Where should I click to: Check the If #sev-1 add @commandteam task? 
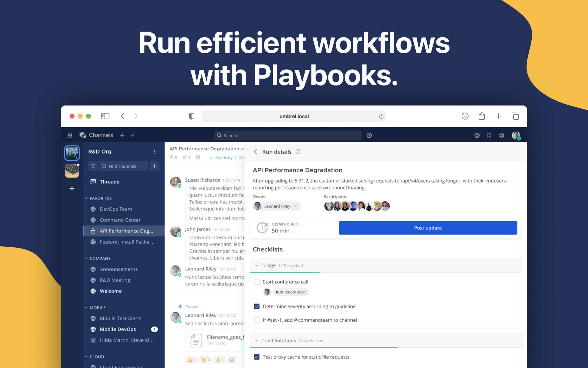pos(257,320)
